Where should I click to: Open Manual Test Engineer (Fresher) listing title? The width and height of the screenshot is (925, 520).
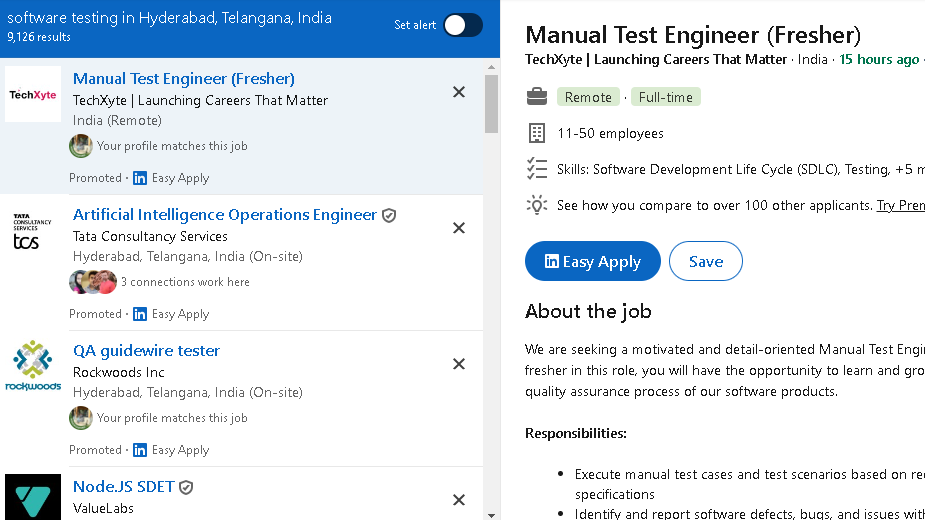click(183, 79)
